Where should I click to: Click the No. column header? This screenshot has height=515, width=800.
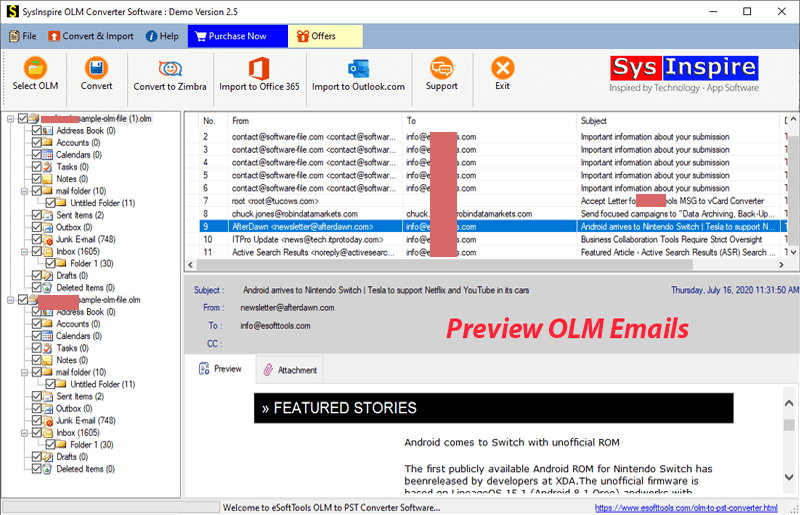[x=213, y=121]
